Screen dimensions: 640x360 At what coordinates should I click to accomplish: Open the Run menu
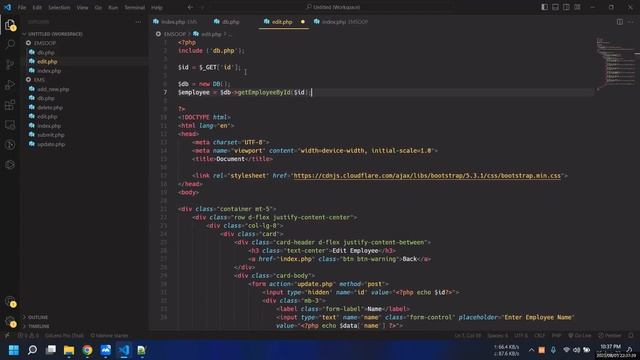tap(113, 7)
